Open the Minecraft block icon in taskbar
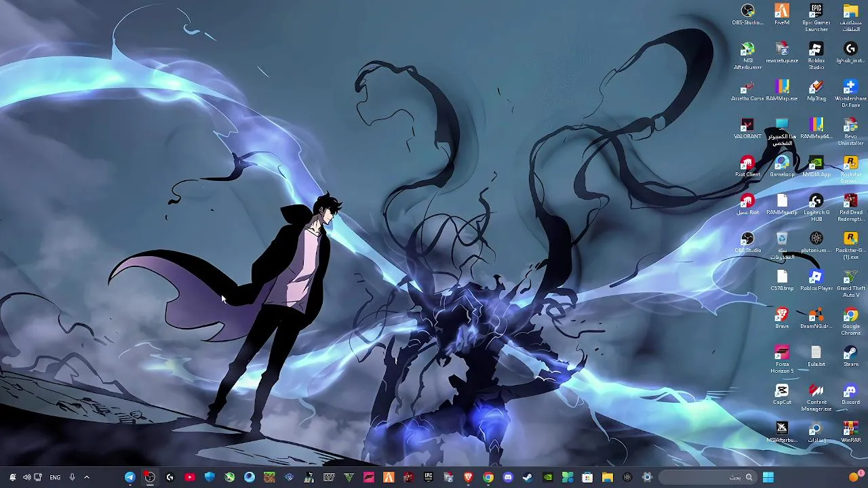Viewport: 868px width, 488px height. pyautogui.click(x=269, y=477)
